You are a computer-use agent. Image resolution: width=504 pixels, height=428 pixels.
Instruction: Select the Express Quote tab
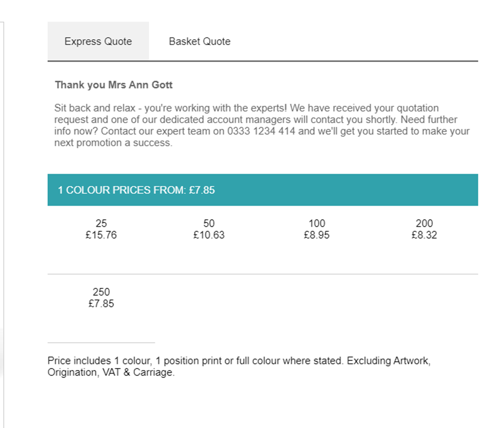tap(98, 41)
